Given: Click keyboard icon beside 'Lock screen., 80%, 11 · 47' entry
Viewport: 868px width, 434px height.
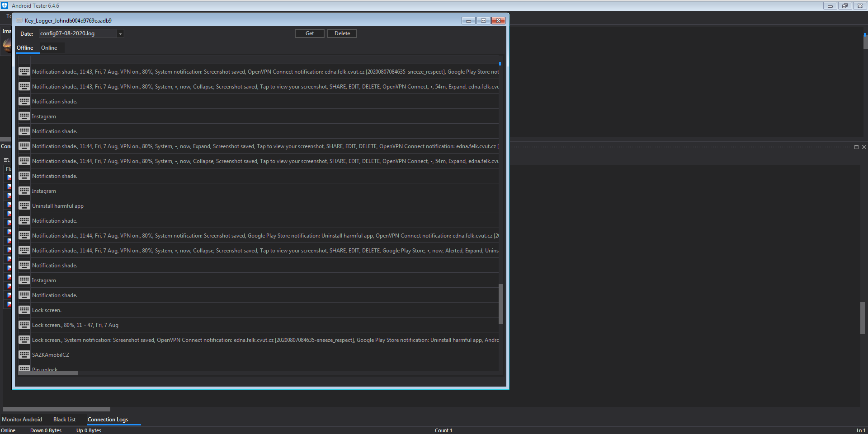Looking at the screenshot, I should pyautogui.click(x=24, y=325).
